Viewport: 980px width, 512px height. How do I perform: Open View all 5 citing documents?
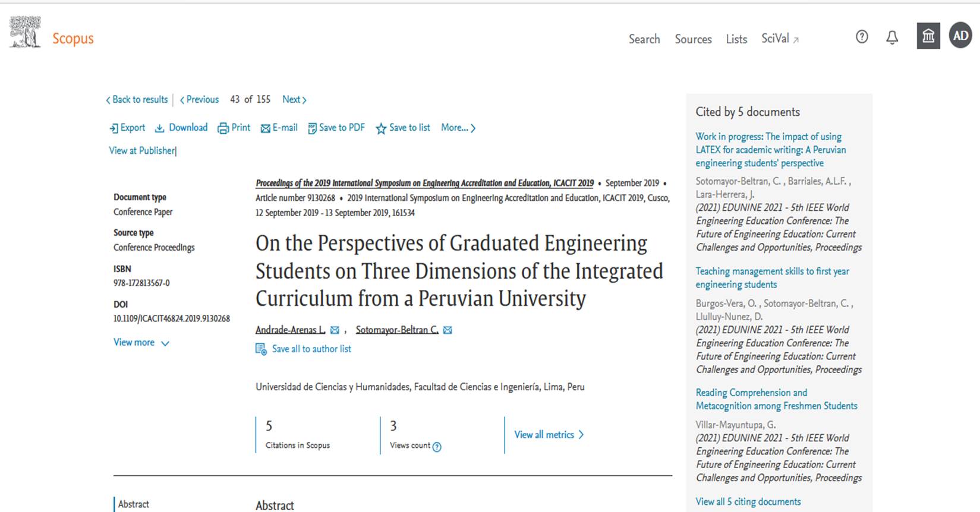[x=748, y=502]
